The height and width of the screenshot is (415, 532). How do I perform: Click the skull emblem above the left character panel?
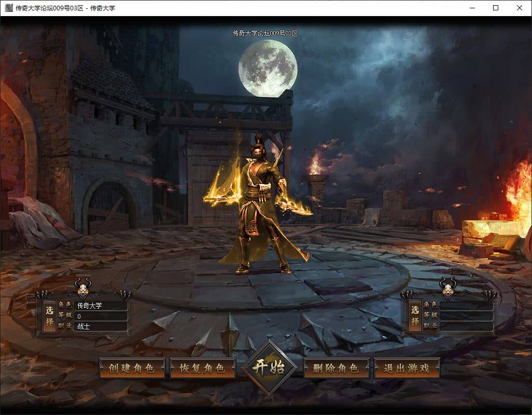(83, 288)
